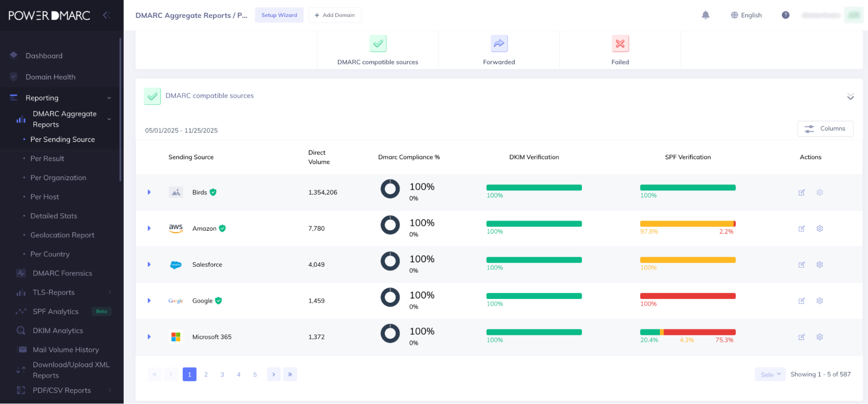Image resolution: width=868 pixels, height=404 pixels.
Task: Open settings gear for Microsoft 365 row
Action: [x=820, y=337]
